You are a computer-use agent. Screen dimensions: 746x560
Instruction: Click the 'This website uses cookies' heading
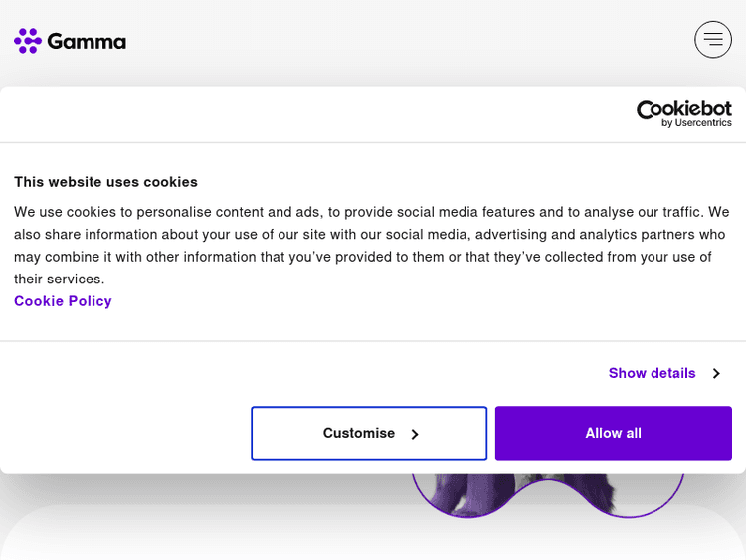point(105,182)
